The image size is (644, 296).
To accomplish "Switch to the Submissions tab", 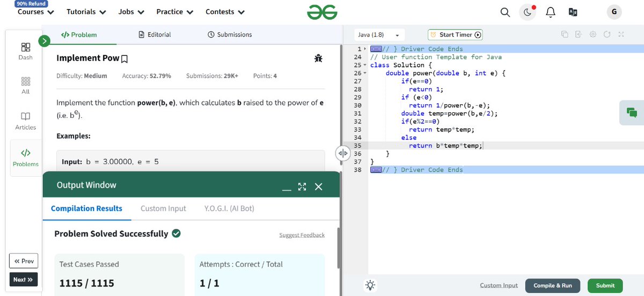I will coord(229,35).
